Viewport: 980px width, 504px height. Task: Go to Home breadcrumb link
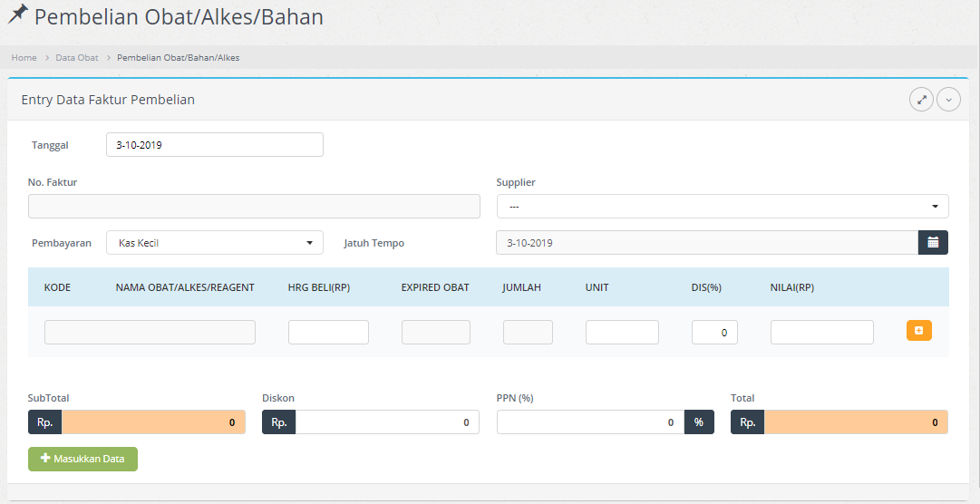24,58
